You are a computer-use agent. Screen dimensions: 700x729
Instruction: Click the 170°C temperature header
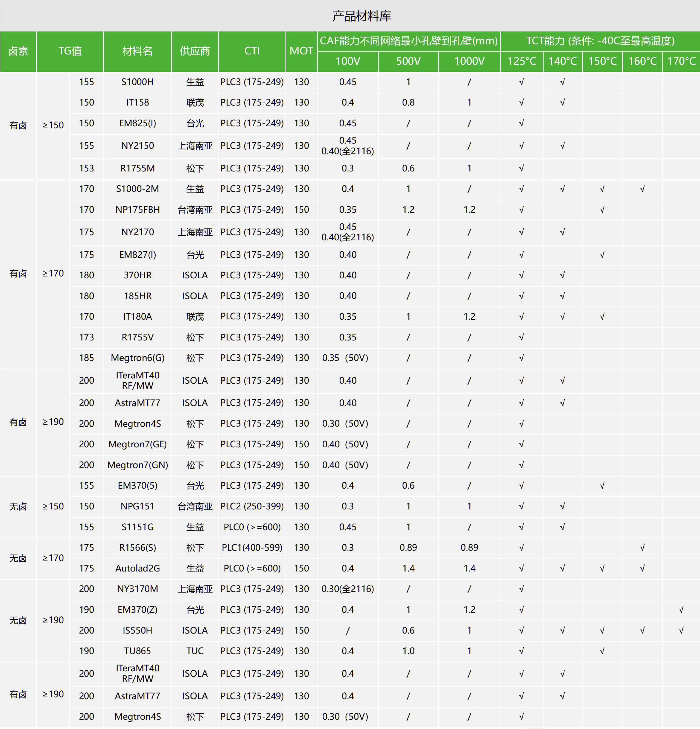681,61
